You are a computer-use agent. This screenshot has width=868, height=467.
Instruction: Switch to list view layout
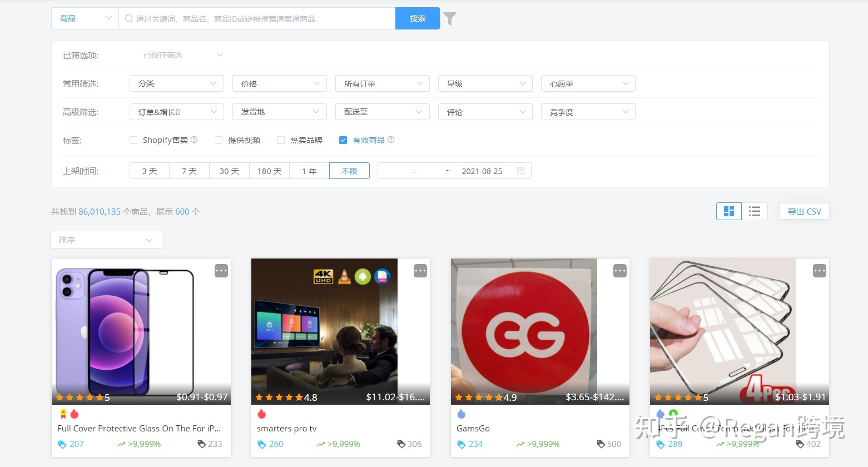755,211
